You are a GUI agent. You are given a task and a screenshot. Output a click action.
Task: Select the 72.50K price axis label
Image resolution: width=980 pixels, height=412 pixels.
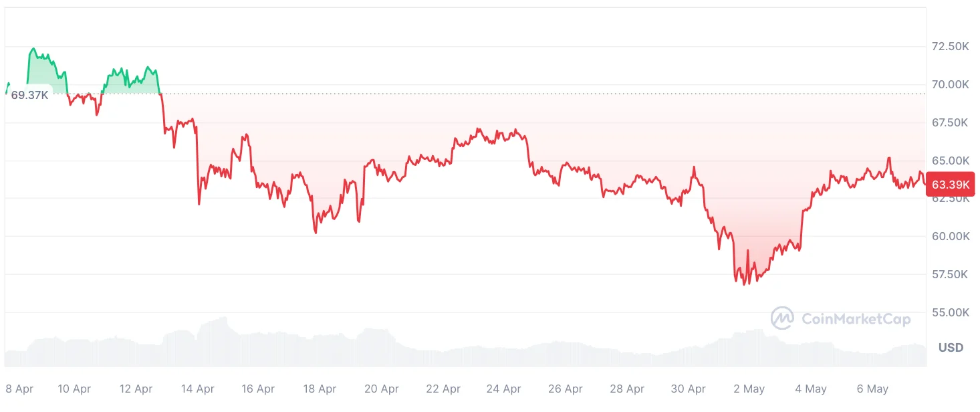click(950, 46)
